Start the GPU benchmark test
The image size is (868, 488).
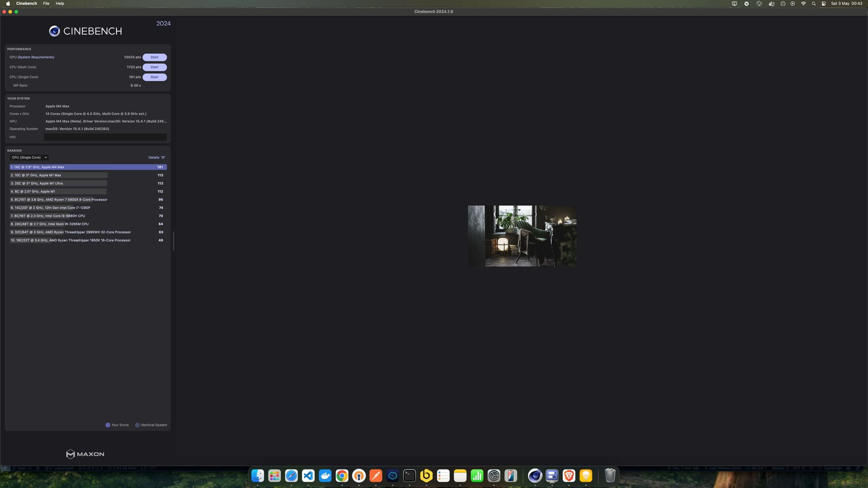point(155,57)
